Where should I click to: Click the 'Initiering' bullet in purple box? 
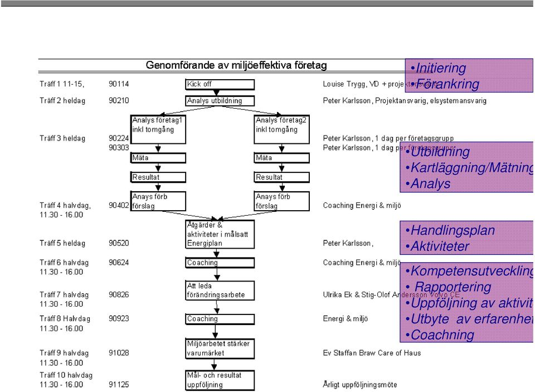438,68
